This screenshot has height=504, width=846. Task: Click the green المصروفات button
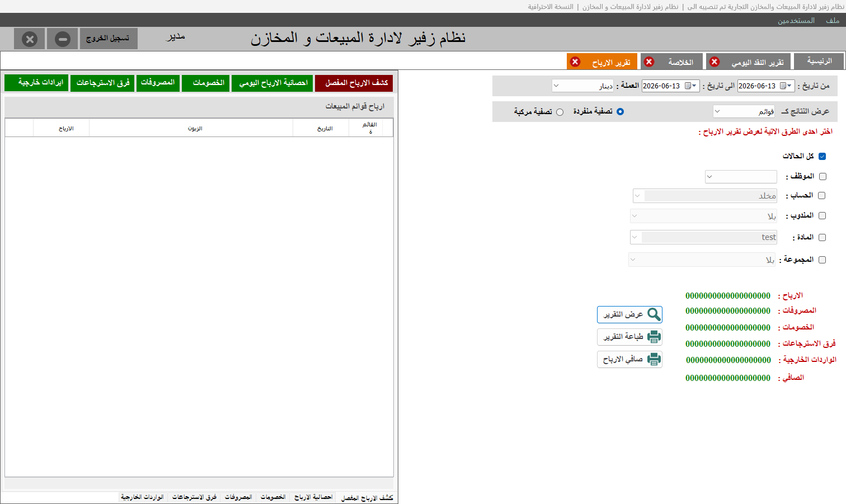click(x=158, y=83)
